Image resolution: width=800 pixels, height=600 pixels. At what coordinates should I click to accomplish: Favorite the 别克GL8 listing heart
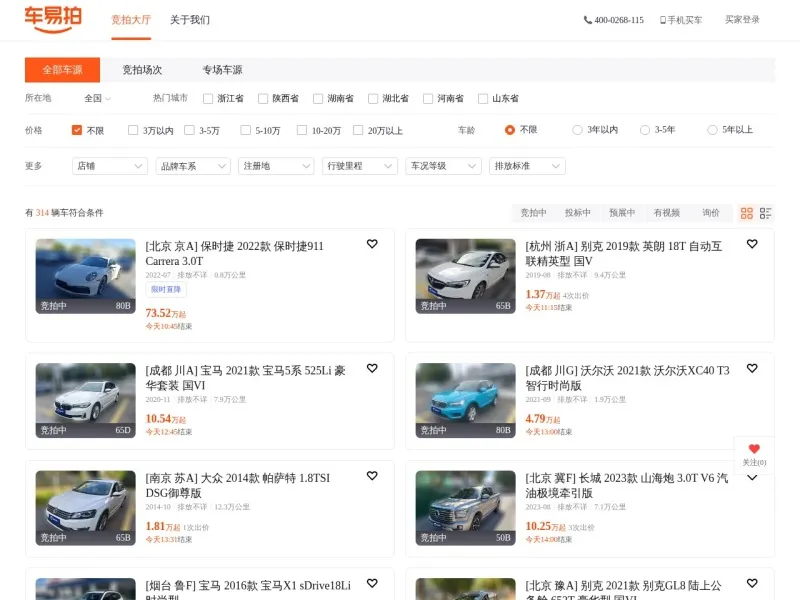click(x=752, y=583)
